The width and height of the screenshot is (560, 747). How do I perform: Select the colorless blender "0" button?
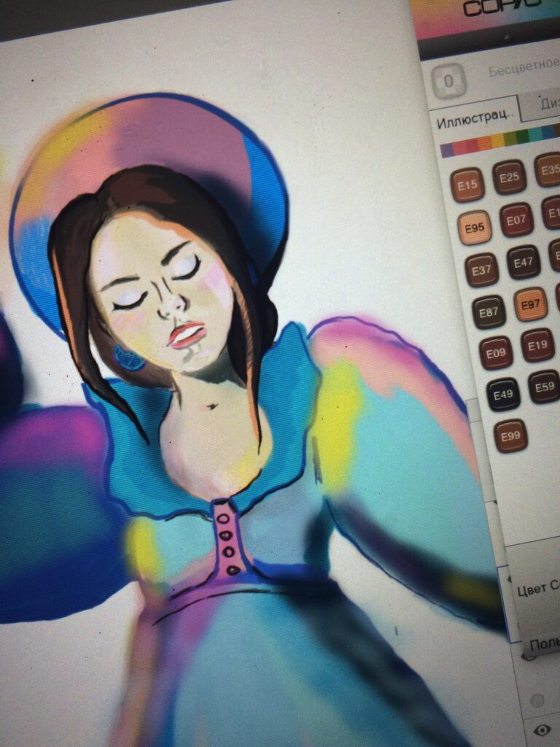coord(448,81)
